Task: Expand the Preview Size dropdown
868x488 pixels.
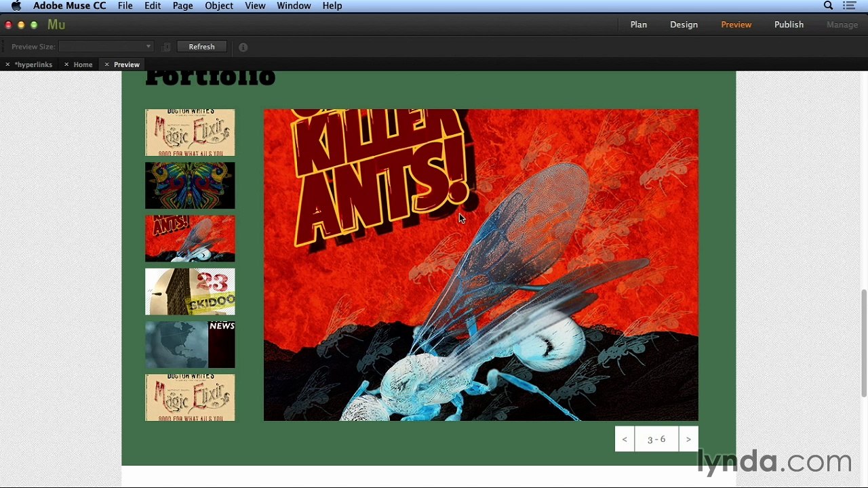Action: tap(106, 47)
